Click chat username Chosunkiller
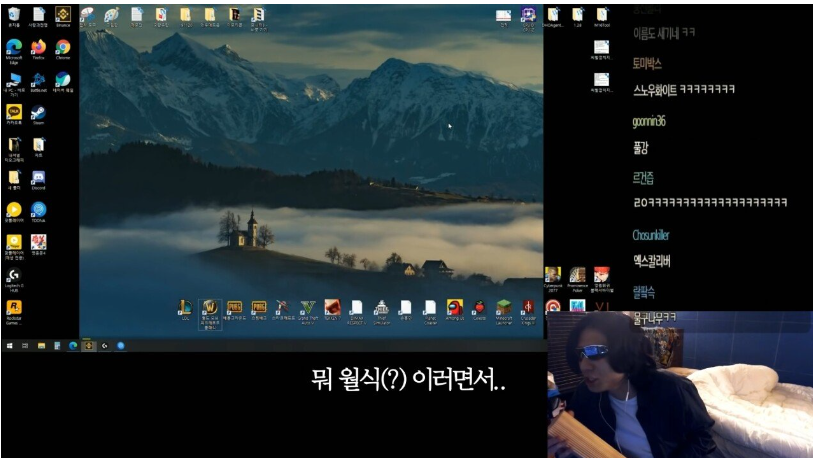Viewport: 813px width, 458px height. click(x=651, y=235)
